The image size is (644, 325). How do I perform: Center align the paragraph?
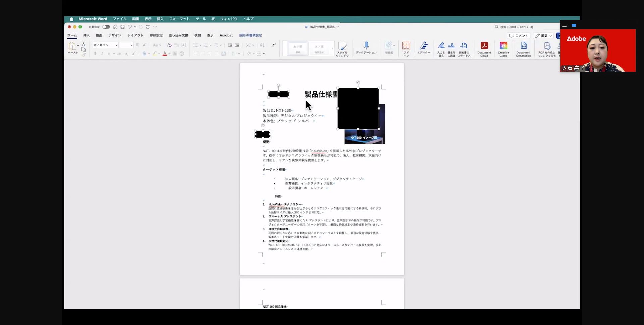(x=203, y=54)
